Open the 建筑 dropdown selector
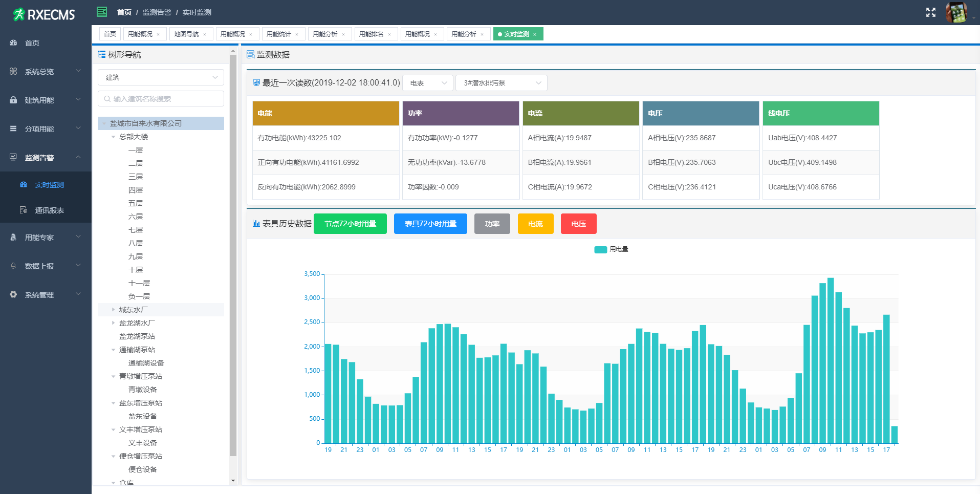Screen dimensions: 980x494 click(x=161, y=77)
